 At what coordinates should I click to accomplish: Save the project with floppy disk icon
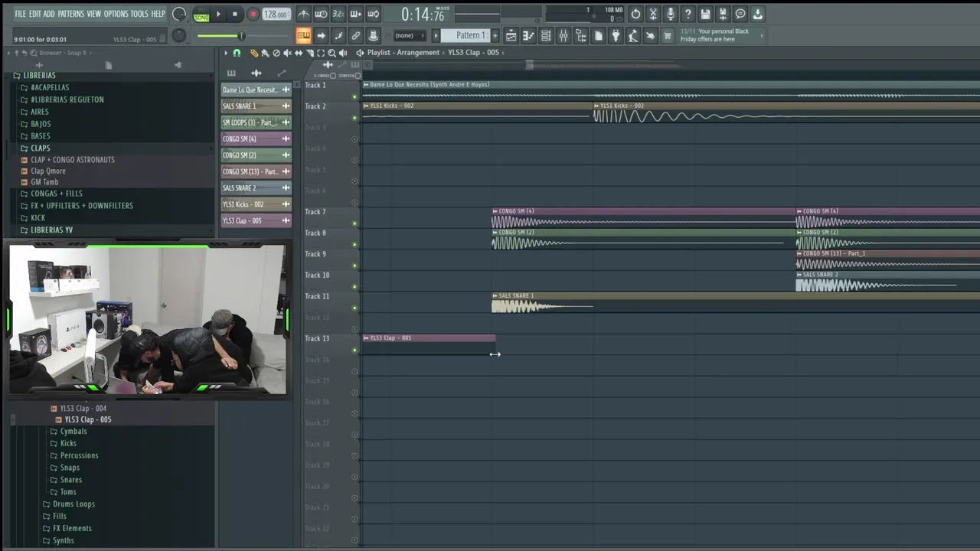coord(705,14)
